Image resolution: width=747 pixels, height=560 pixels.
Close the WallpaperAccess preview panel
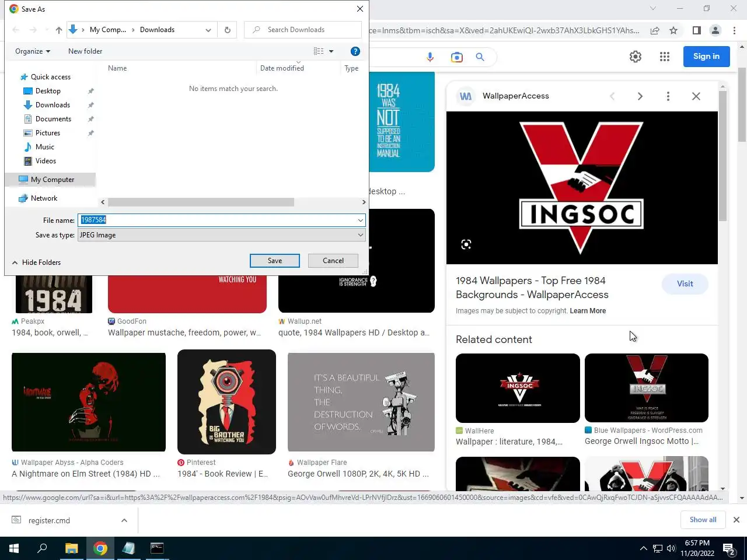(x=696, y=96)
